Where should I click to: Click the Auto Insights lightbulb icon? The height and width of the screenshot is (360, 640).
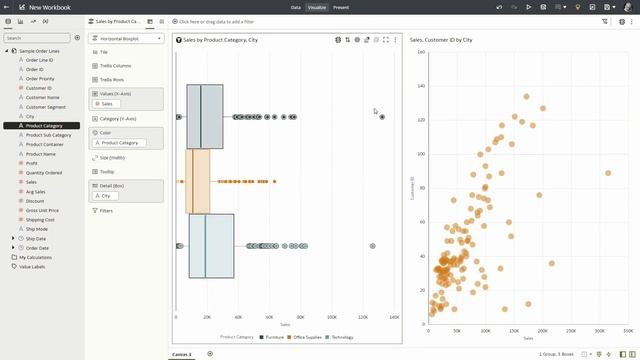pos(578,7)
